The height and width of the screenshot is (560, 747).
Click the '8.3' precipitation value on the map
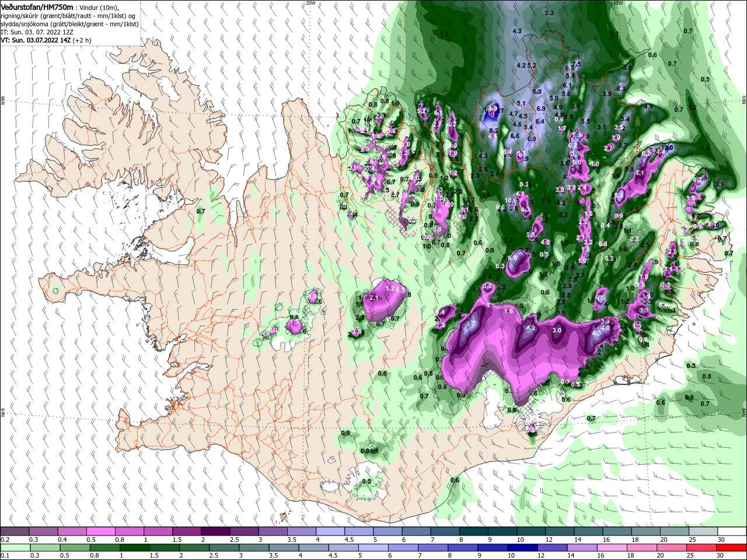[x=537, y=92]
